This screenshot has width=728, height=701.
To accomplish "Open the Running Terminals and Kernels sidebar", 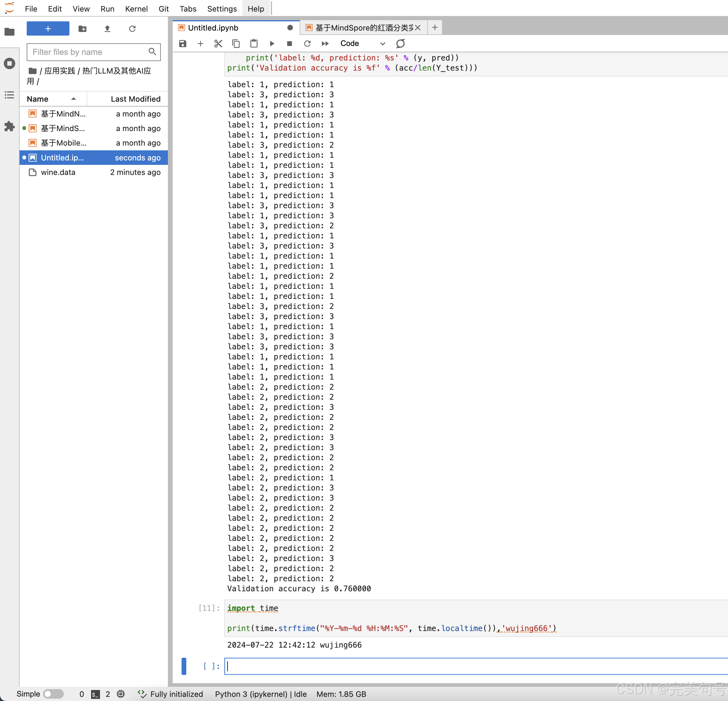I will (9, 63).
